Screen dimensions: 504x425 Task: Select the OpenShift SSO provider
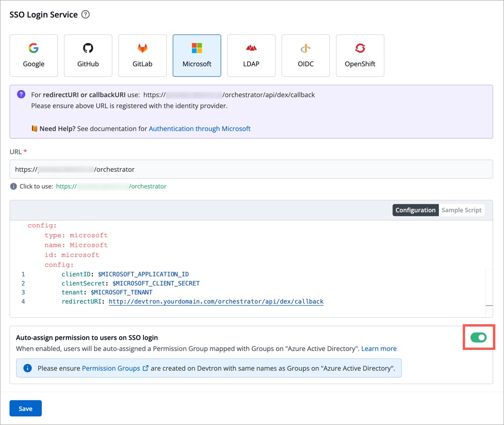(x=360, y=55)
